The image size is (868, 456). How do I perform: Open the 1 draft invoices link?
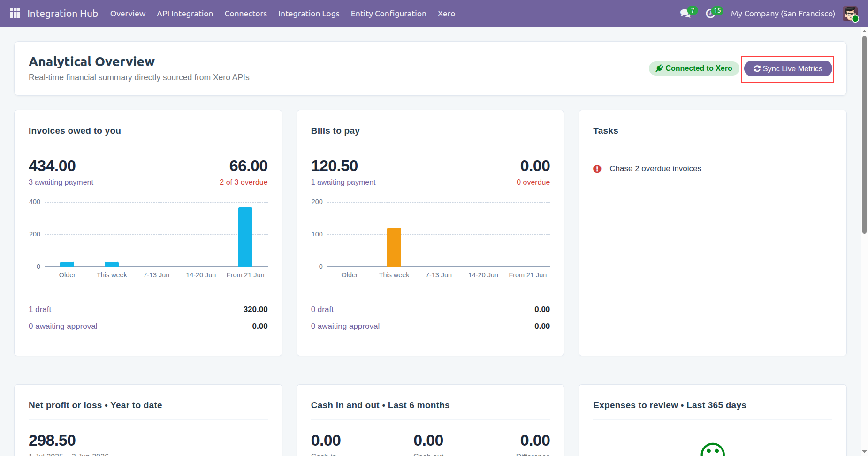click(40, 309)
